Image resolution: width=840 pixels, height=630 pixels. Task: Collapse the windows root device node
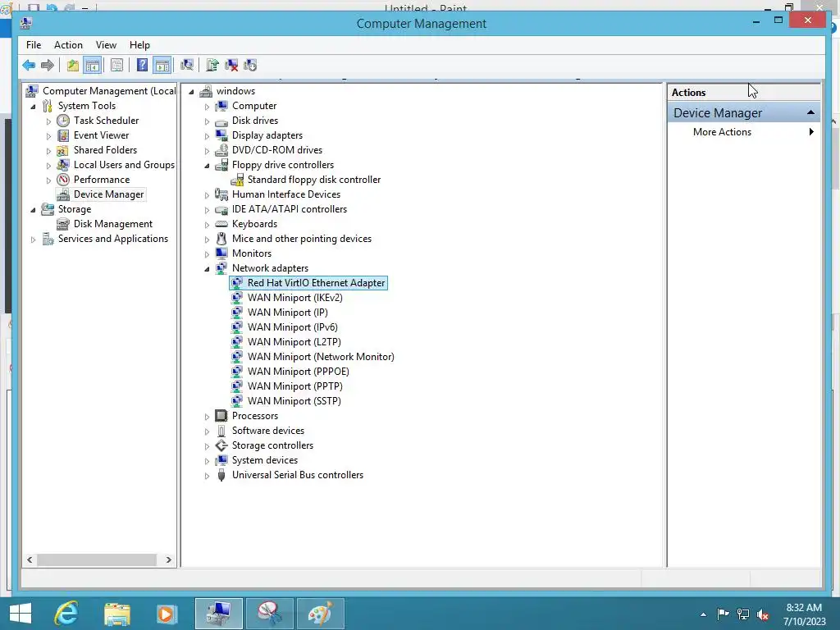click(x=191, y=92)
